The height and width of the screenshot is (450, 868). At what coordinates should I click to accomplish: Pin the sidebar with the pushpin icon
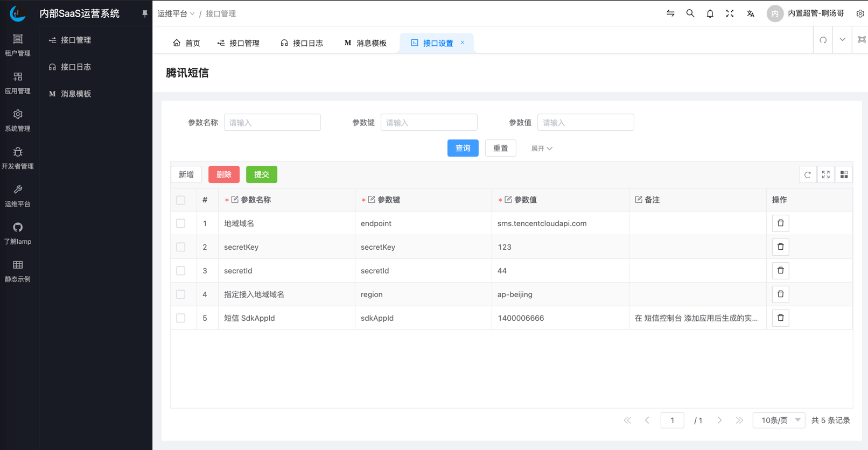click(144, 13)
